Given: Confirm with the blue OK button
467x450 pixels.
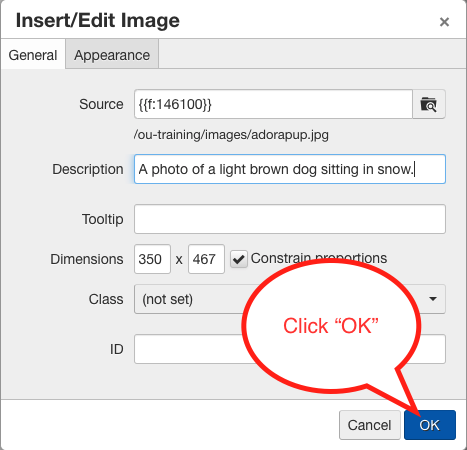Looking at the screenshot, I should pyautogui.click(x=430, y=425).
